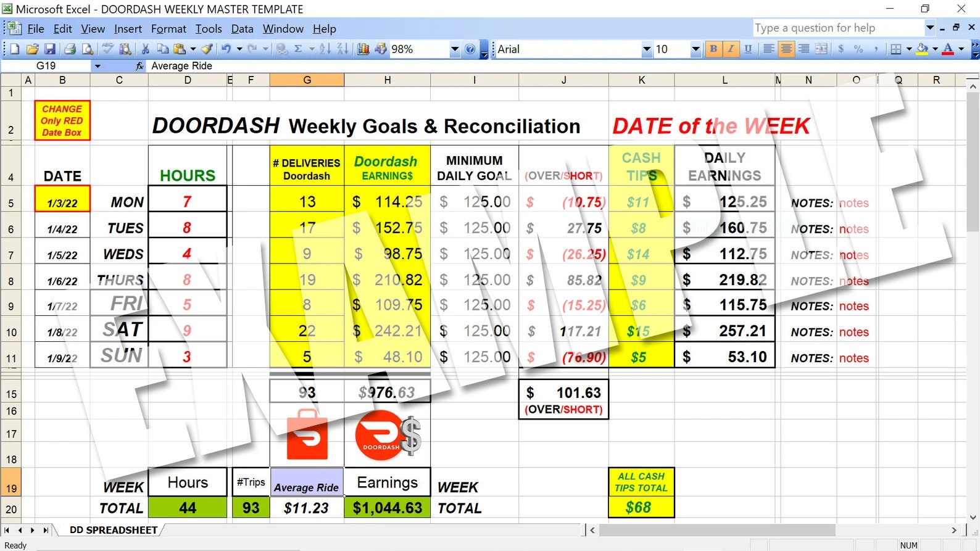
Task: Open Excel Help question-mark icon
Action: point(470,49)
